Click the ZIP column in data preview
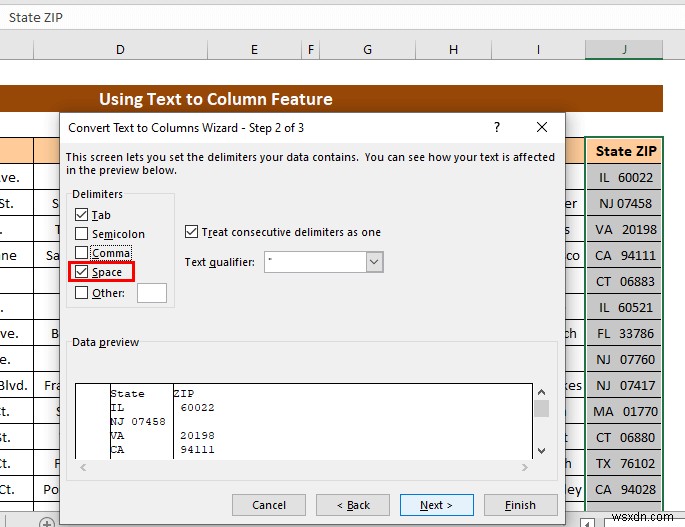Image resolution: width=685 pixels, height=527 pixels. click(353, 421)
